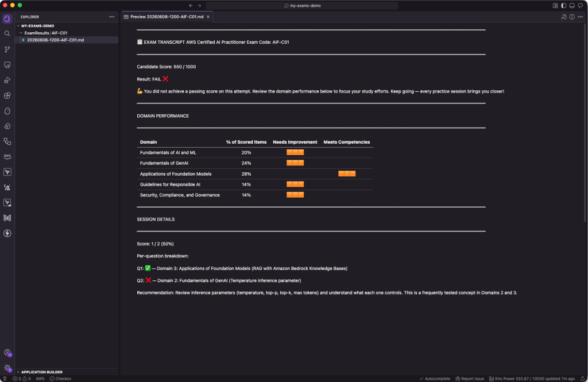Open the Run and Debug view
The height and width of the screenshot is (382, 588).
click(7, 80)
